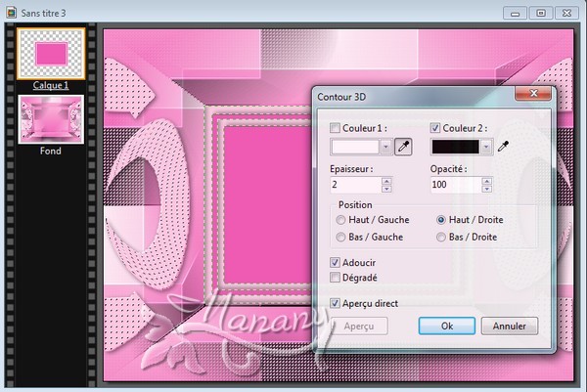The height and width of the screenshot is (392, 587).
Task: Toggle the Aperçu direct checkbox
Action: [335, 303]
